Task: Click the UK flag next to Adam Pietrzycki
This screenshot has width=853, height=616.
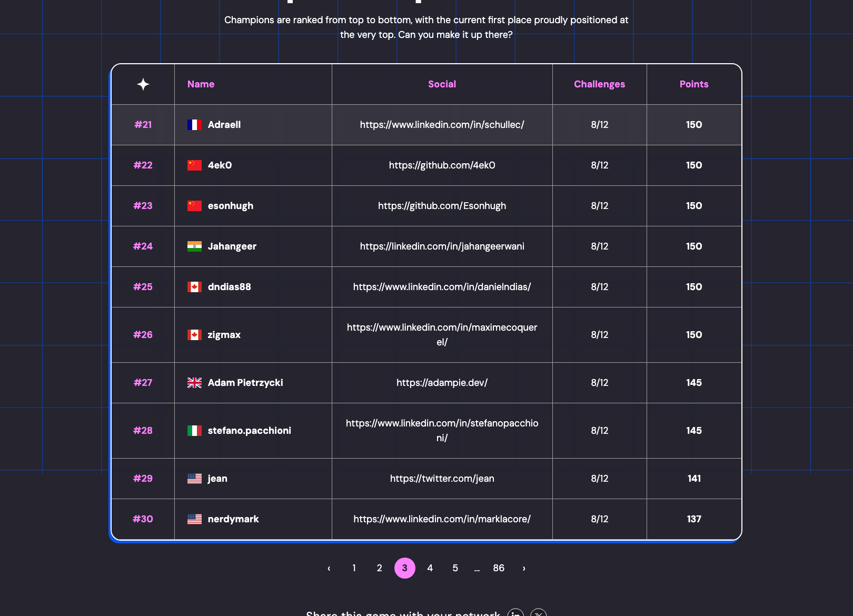Action: pos(194,383)
